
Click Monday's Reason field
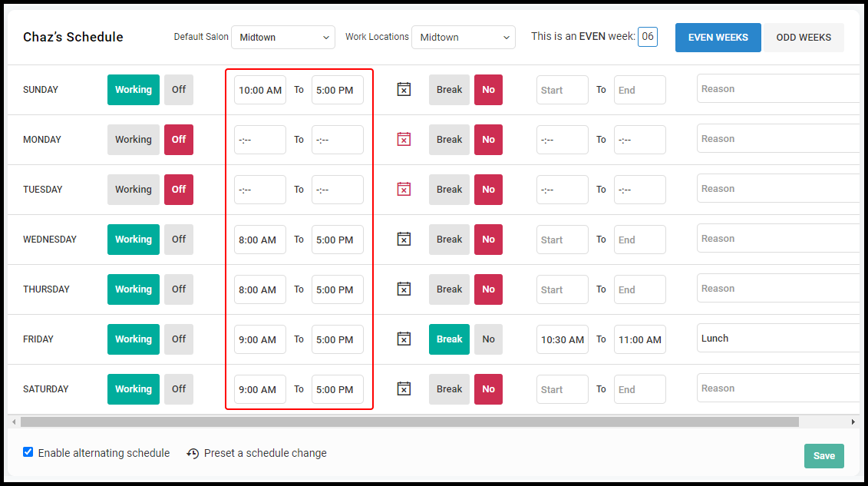coord(778,138)
